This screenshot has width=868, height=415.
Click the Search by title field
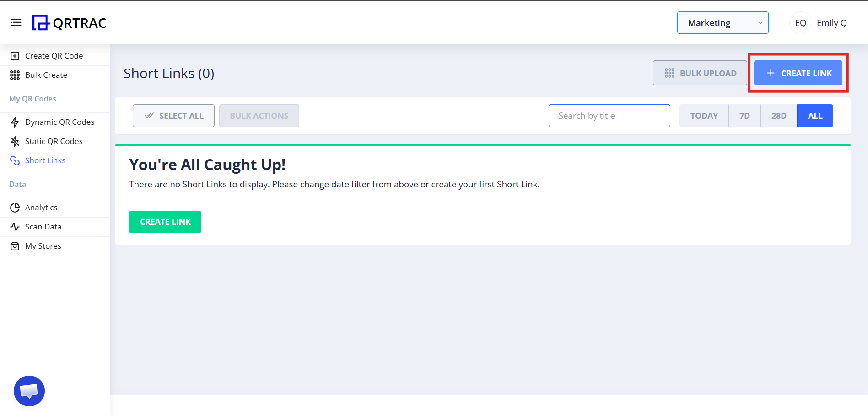(609, 116)
